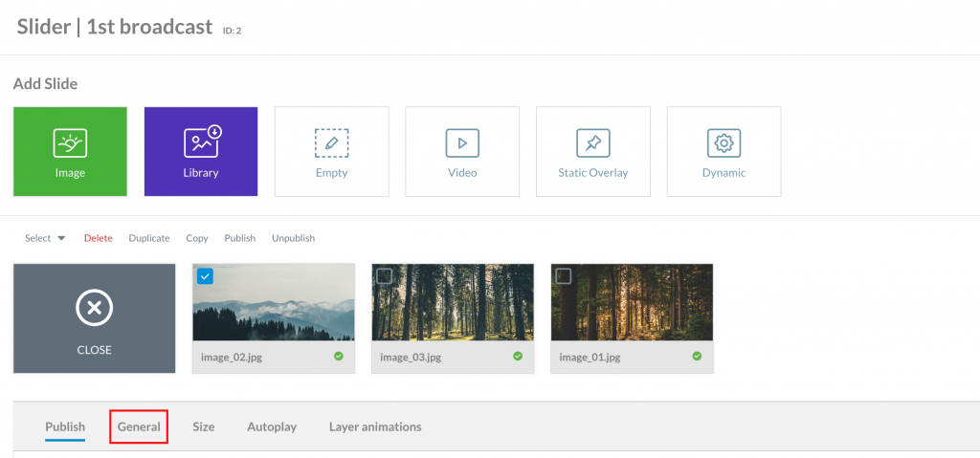Click the green status icon on image_01.jpg
The image size is (980, 458).
pyautogui.click(x=697, y=356)
